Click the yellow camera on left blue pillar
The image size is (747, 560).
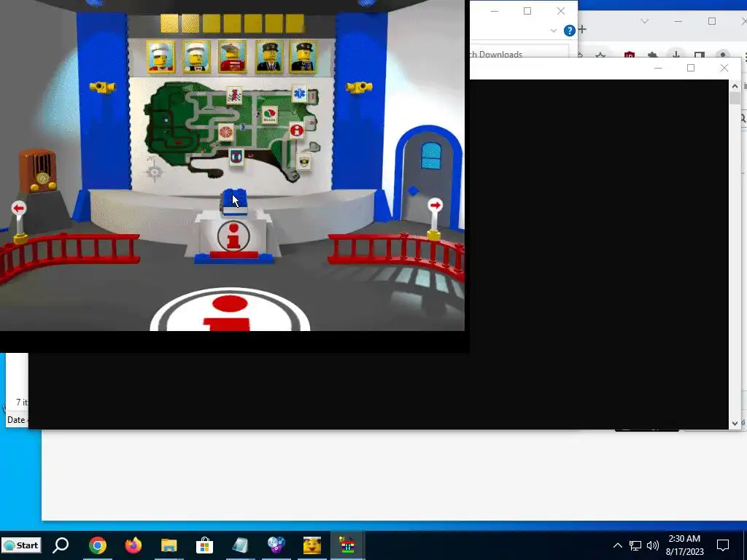(102, 87)
